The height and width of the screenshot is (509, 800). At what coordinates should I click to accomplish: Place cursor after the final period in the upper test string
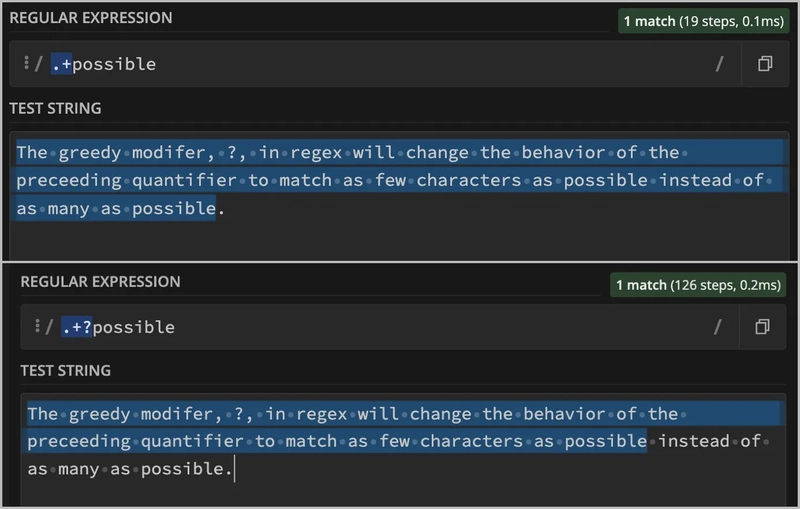pyautogui.click(x=225, y=209)
